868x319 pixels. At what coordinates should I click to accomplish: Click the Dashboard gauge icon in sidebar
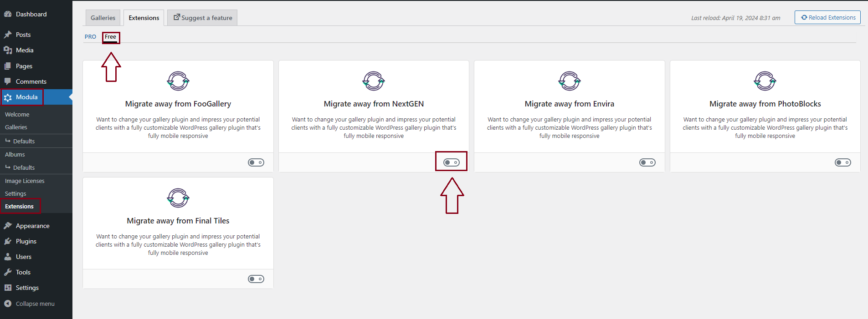point(8,14)
